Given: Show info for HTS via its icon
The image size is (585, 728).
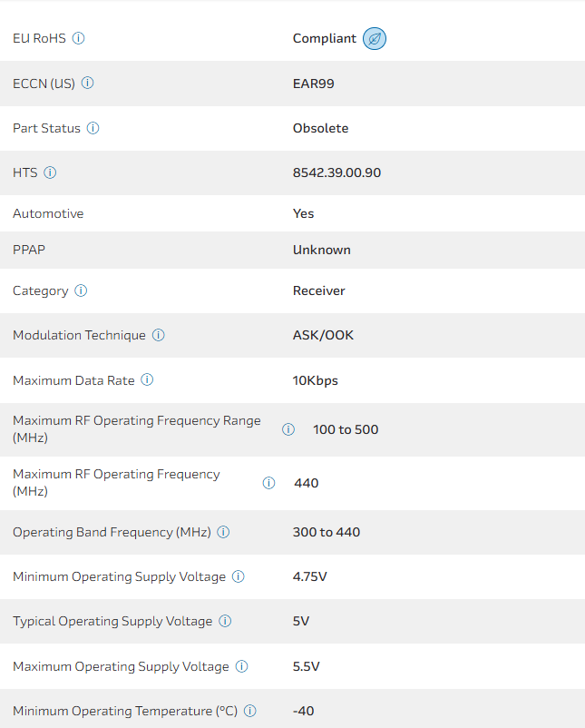Looking at the screenshot, I should (50, 172).
